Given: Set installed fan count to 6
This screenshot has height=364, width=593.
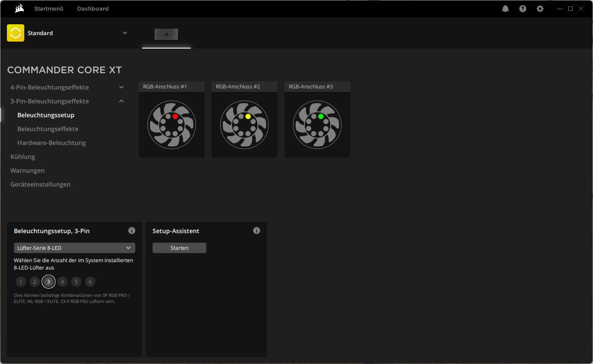Looking at the screenshot, I should point(90,282).
